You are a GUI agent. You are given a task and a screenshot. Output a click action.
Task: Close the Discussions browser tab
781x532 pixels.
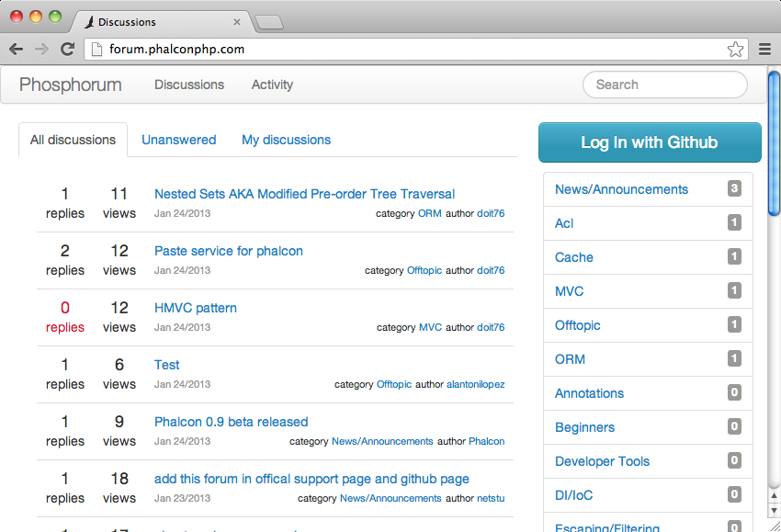coord(237,22)
